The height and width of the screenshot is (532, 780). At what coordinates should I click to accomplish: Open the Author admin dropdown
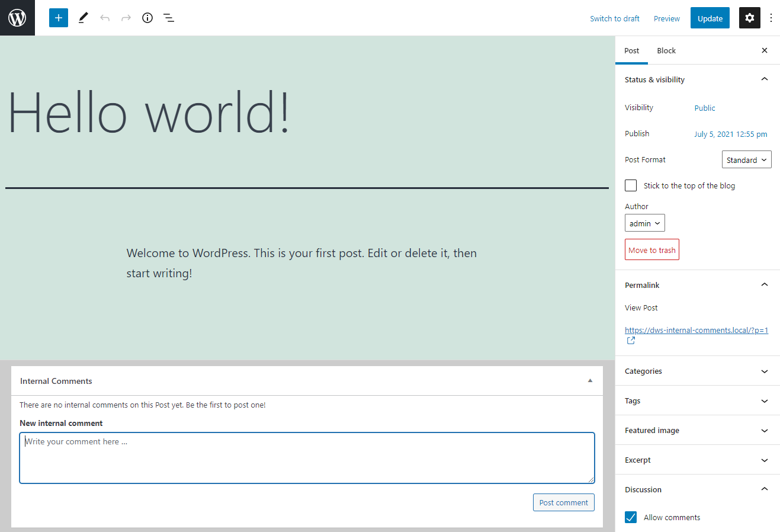tap(645, 223)
